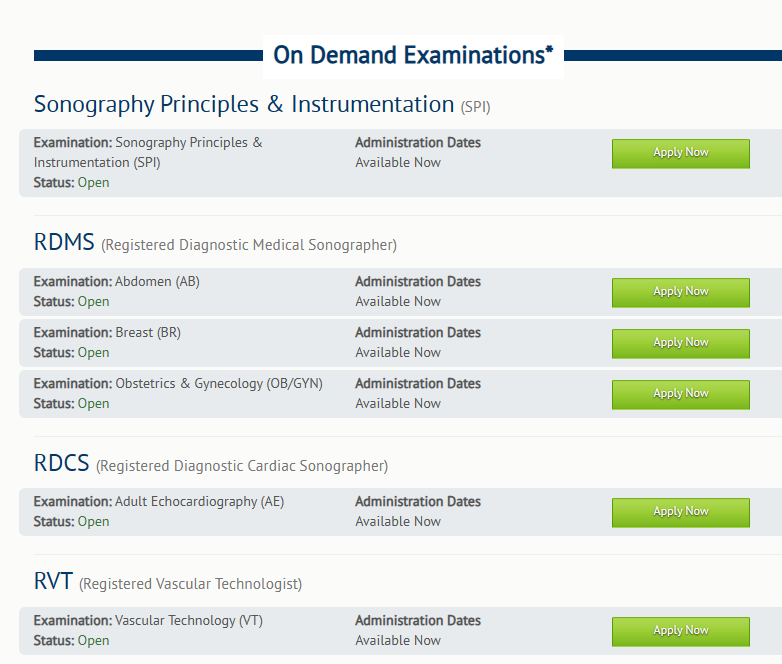Apply now for Vascular Technology (VT)
The width and height of the screenshot is (782, 664).
click(680, 631)
